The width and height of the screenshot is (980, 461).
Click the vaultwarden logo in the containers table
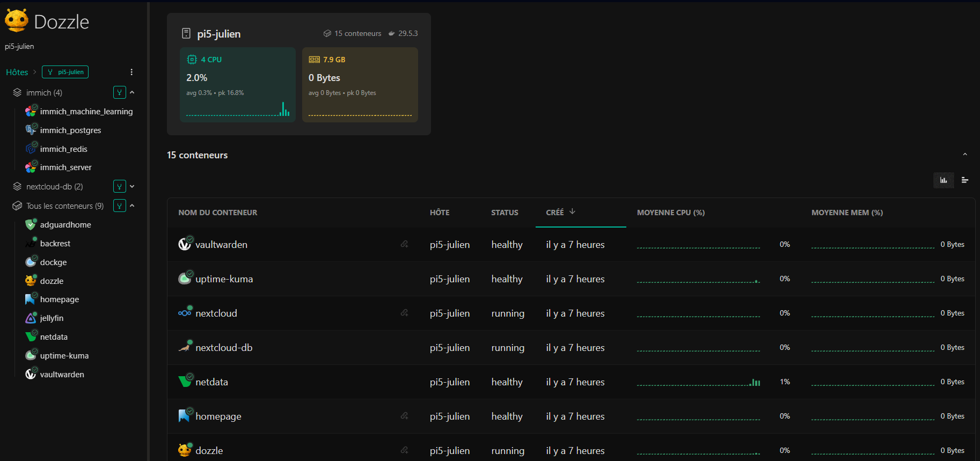click(x=185, y=244)
